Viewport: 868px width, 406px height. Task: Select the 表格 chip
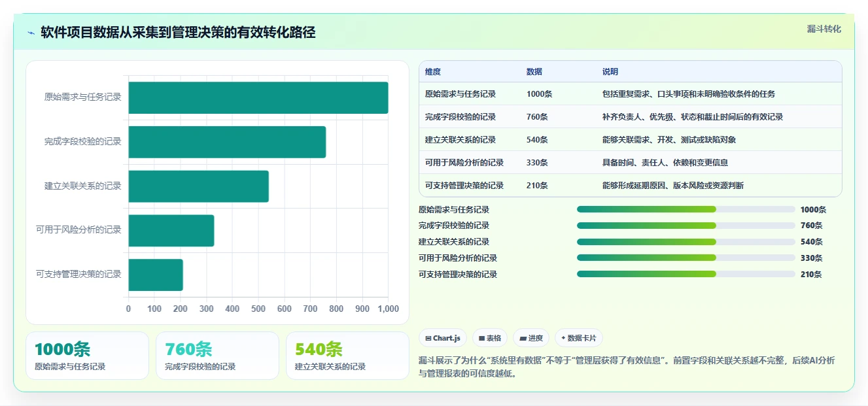490,338
